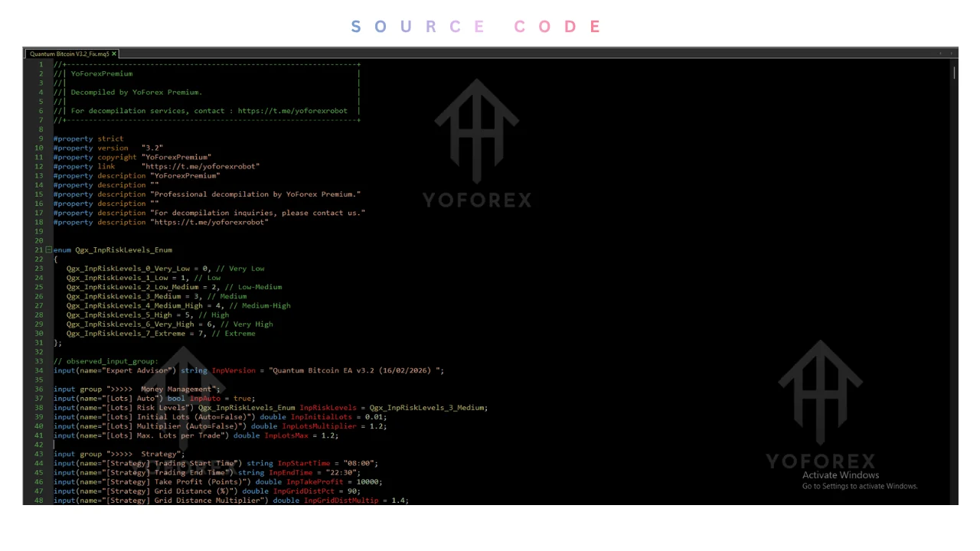
Task: Click the tab scroll left arrow
Action: tap(941, 54)
